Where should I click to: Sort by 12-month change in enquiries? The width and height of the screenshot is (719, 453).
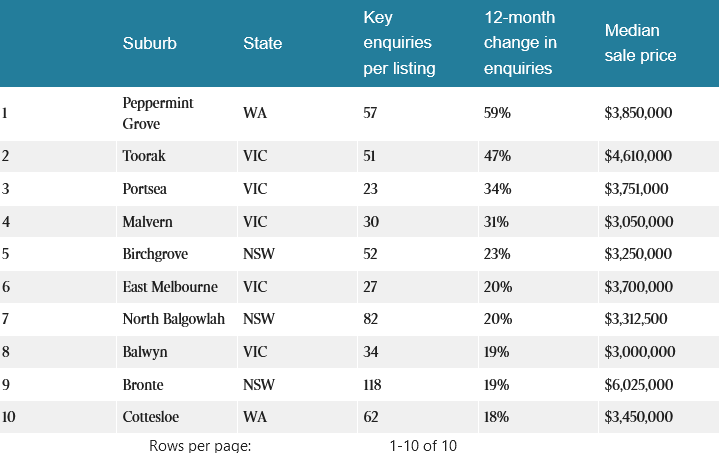tap(519, 43)
